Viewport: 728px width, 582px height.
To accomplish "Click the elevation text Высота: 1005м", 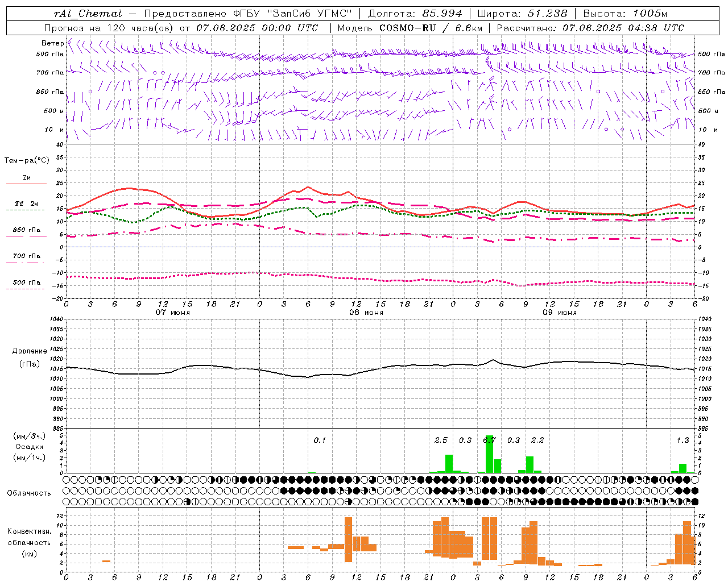I will [x=625, y=14].
